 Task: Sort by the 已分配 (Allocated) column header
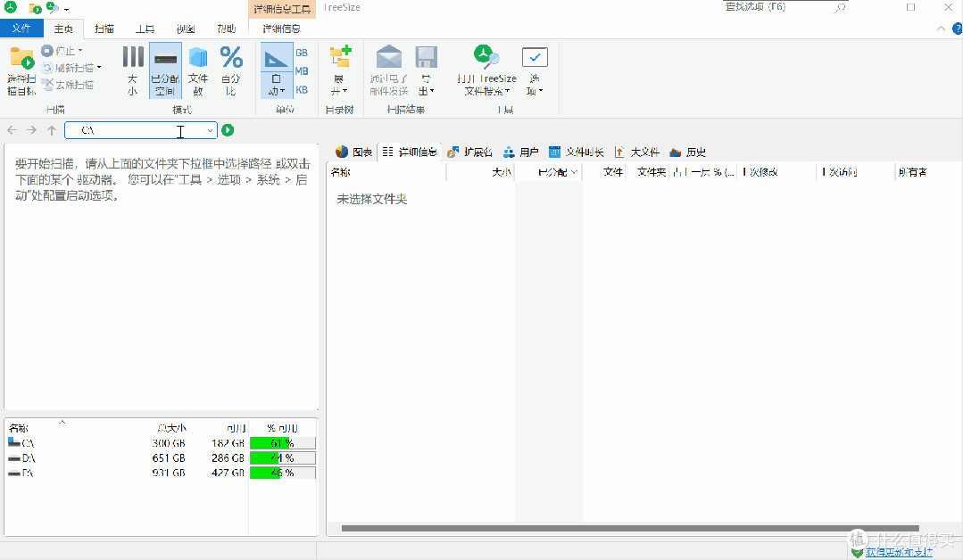[x=548, y=172]
